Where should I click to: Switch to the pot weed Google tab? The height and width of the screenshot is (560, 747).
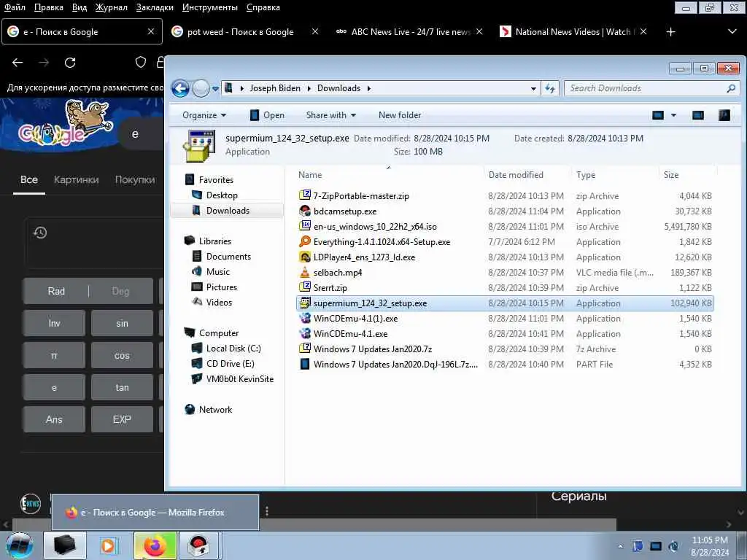click(246, 32)
